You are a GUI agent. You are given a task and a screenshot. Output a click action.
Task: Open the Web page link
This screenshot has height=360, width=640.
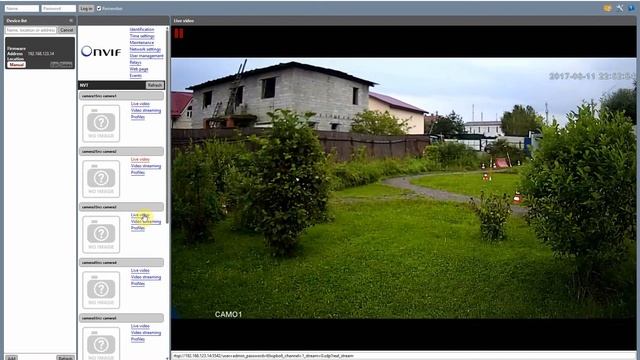click(139, 69)
